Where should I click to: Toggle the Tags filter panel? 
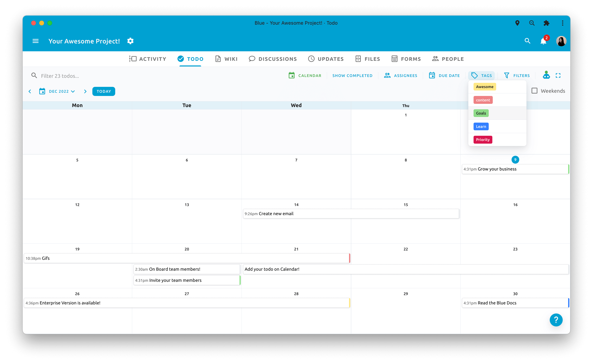tap(481, 75)
